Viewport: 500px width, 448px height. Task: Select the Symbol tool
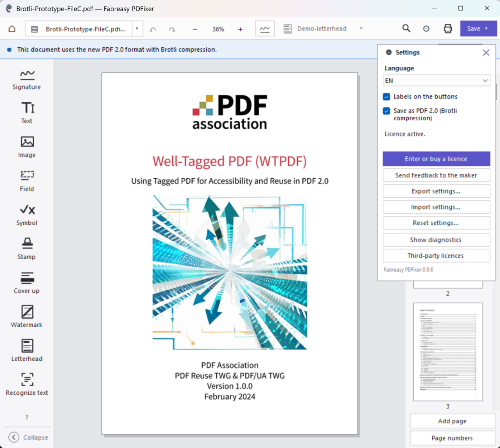click(27, 215)
